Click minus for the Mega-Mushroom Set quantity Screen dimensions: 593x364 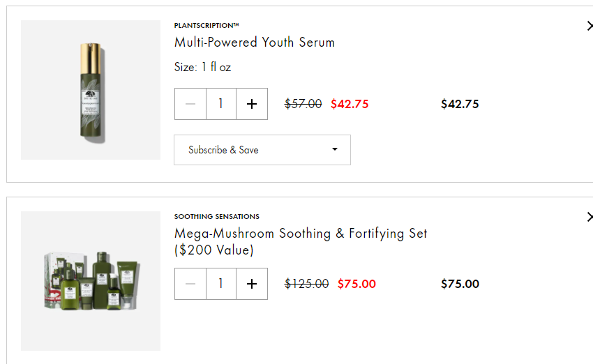(190, 284)
